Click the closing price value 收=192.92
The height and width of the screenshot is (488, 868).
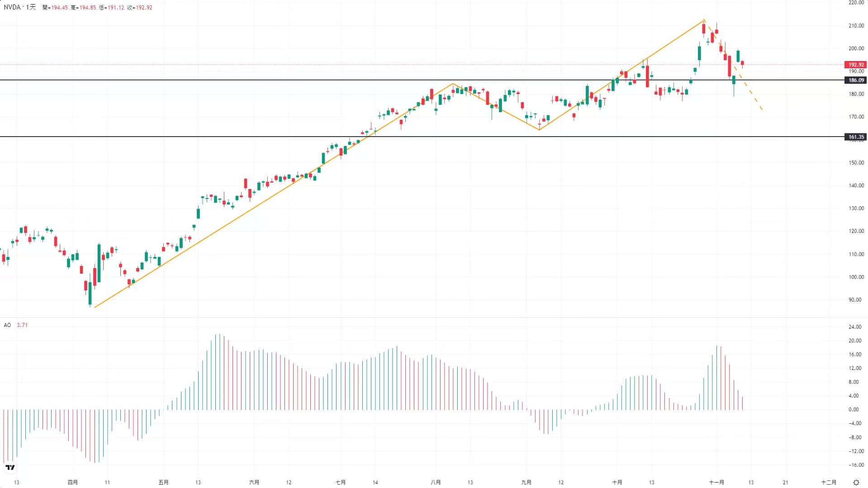140,8
